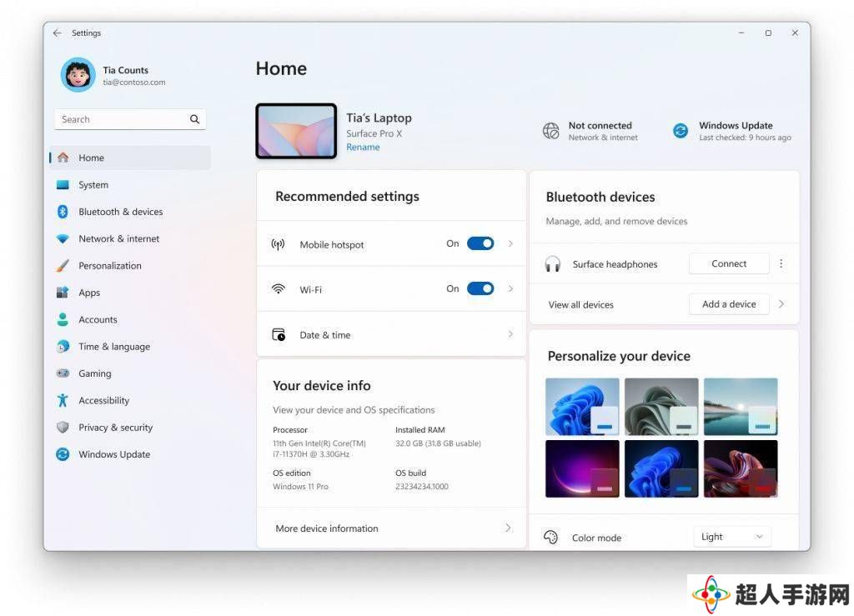This screenshot has width=854, height=616.
Task: Open Privacy & security settings
Action: point(130,427)
